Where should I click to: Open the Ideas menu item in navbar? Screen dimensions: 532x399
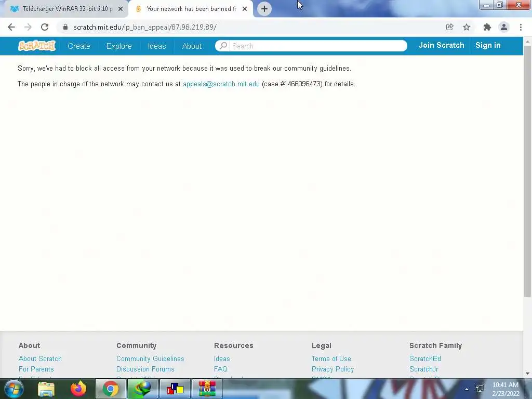pyautogui.click(x=157, y=46)
